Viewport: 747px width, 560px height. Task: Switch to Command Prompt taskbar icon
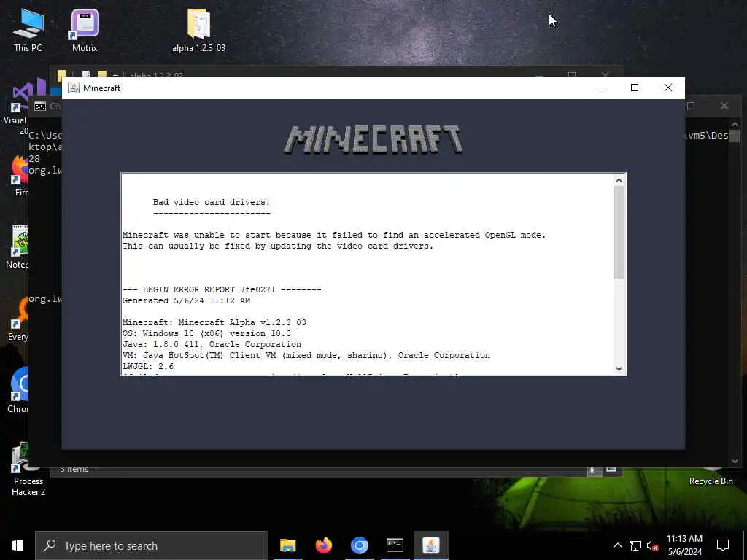click(x=395, y=545)
